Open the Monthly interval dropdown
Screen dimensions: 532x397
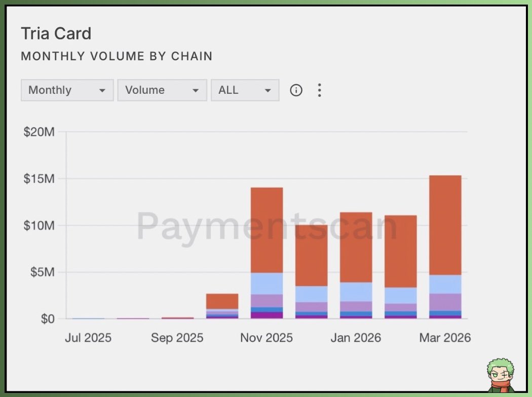(67, 90)
